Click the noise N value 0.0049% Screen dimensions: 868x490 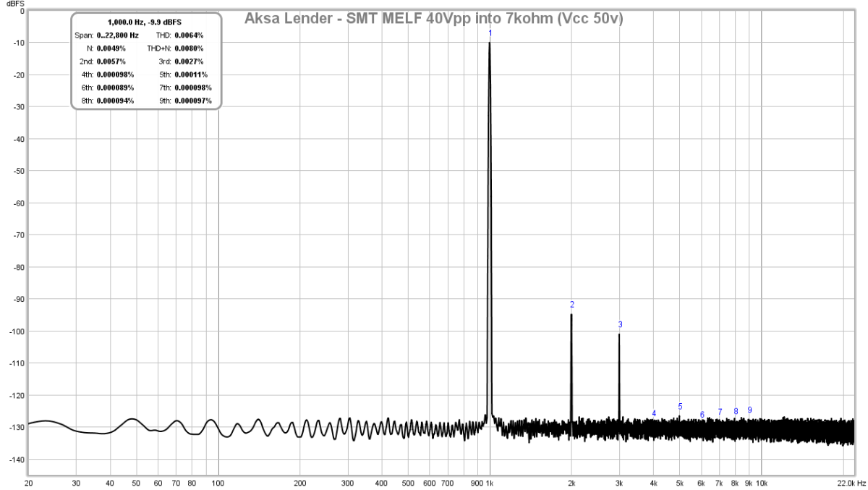click(111, 48)
